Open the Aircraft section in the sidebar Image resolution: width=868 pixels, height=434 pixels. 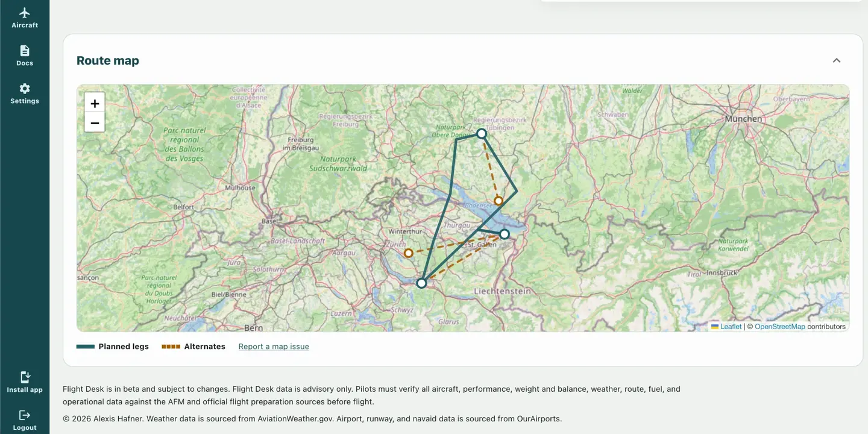(x=25, y=18)
